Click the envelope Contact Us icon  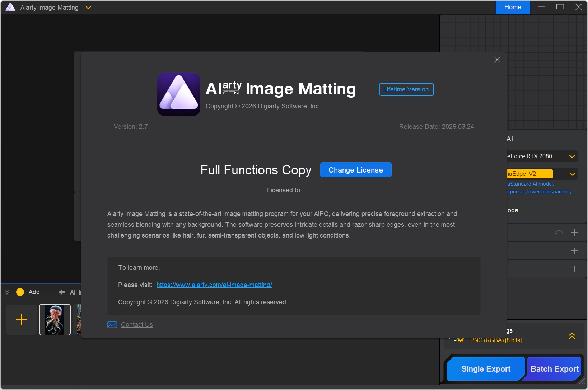(112, 325)
